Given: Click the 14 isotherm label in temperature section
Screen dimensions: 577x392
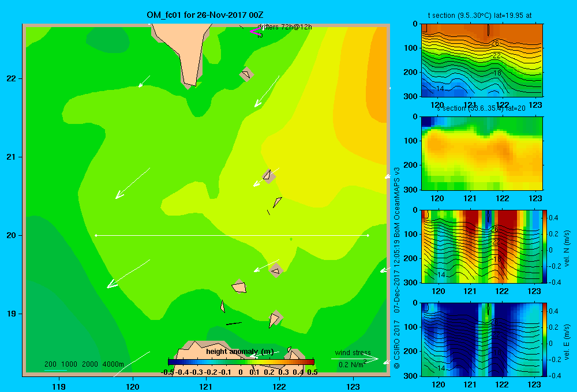Looking at the screenshot, I should [x=440, y=89].
